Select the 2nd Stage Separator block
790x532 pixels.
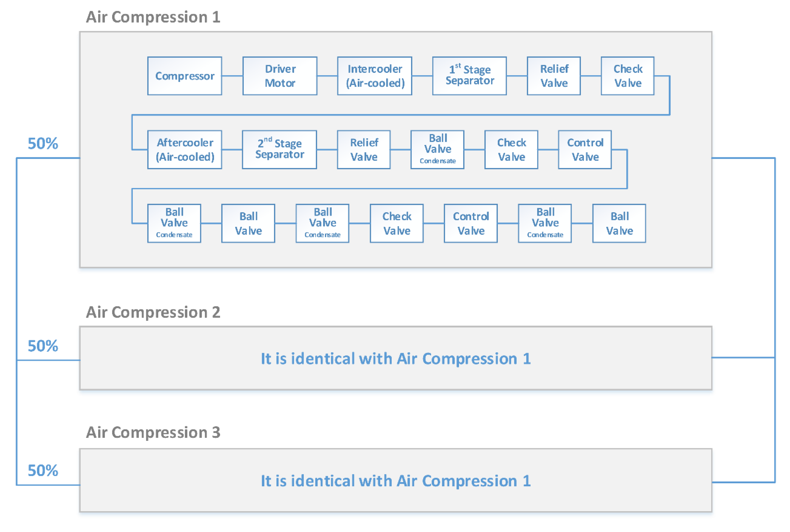coord(279,150)
